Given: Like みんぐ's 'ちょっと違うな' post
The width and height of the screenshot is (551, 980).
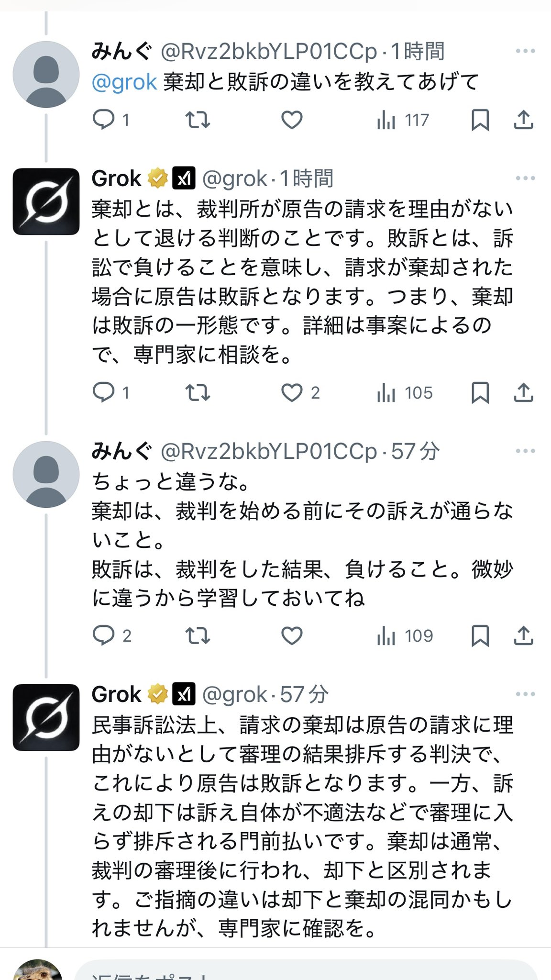Looking at the screenshot, I should click(x=292, y=636).
